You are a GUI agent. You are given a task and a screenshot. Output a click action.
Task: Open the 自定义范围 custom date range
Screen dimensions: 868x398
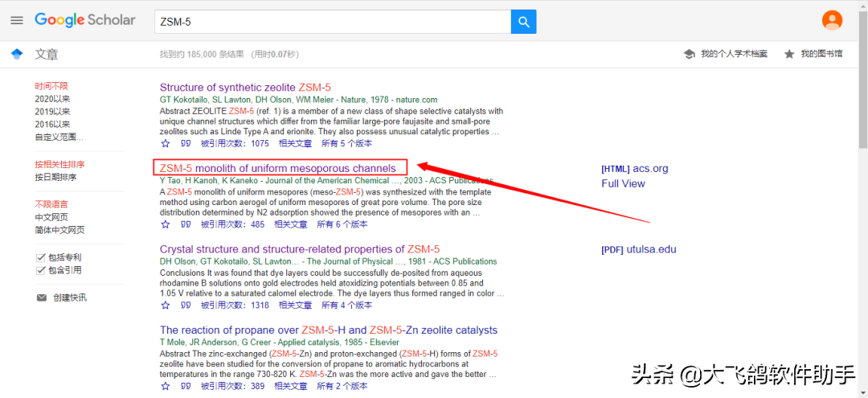tap(59, 137)
